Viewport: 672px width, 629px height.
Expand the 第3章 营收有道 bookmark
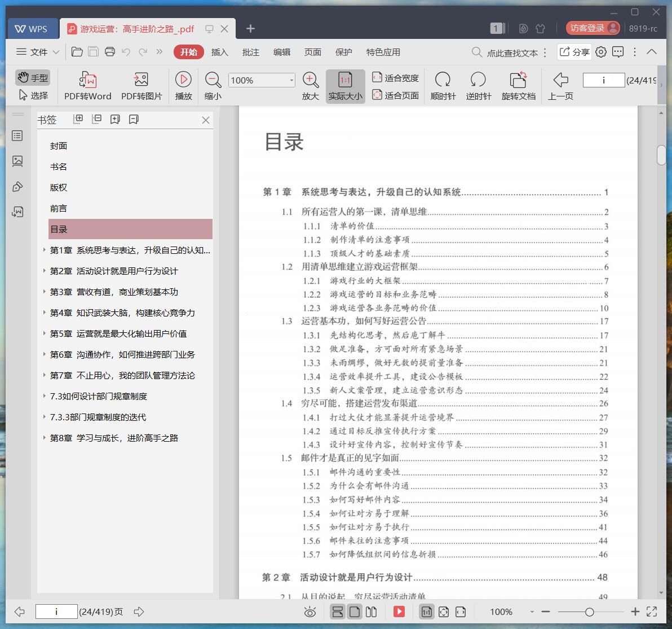[44, 292]
